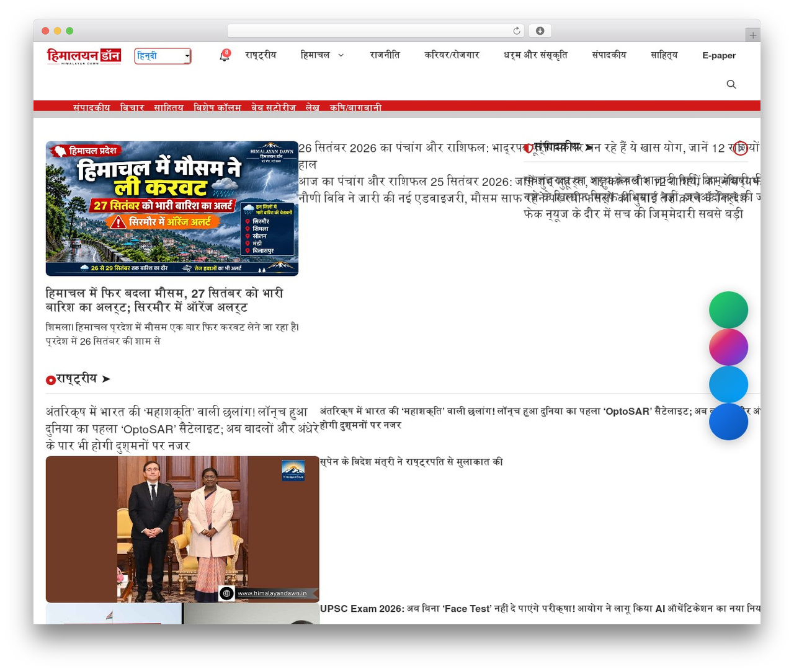Open राष्ट्रीय in the top navigation
Image resolution: width=794 pixels, height=672 pixels.
point(261,55)
